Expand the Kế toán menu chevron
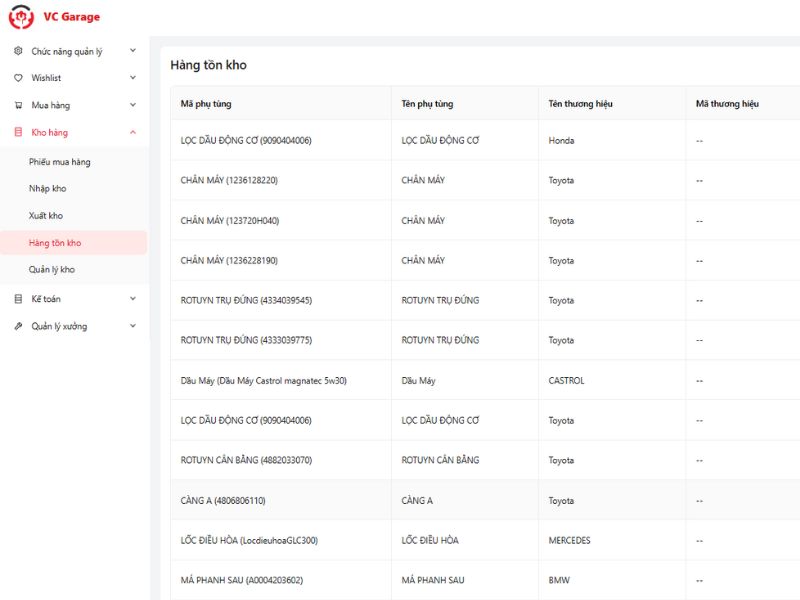The height and width of the screenshot is (600, 800). point(133,299)
